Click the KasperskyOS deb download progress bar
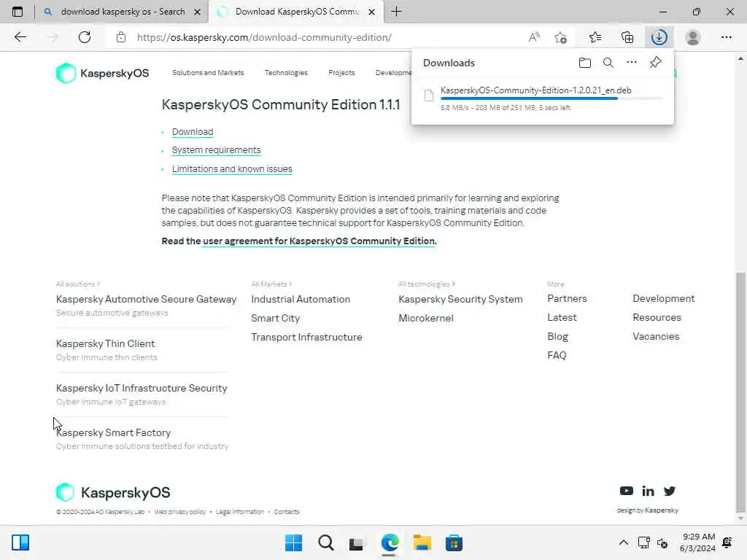 [x=551, y=98]
